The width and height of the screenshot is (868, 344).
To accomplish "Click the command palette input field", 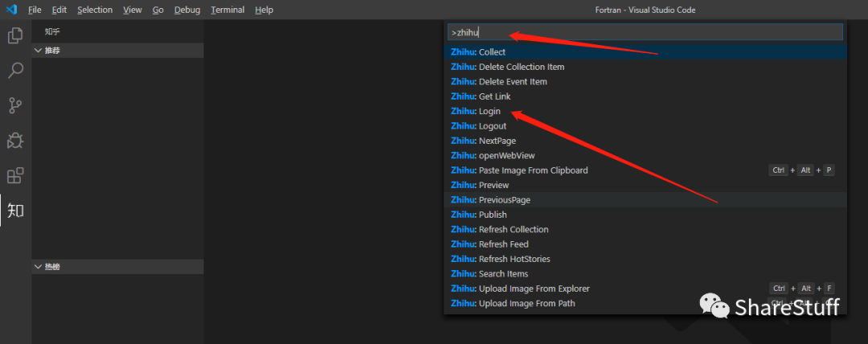I will (645, 32).
